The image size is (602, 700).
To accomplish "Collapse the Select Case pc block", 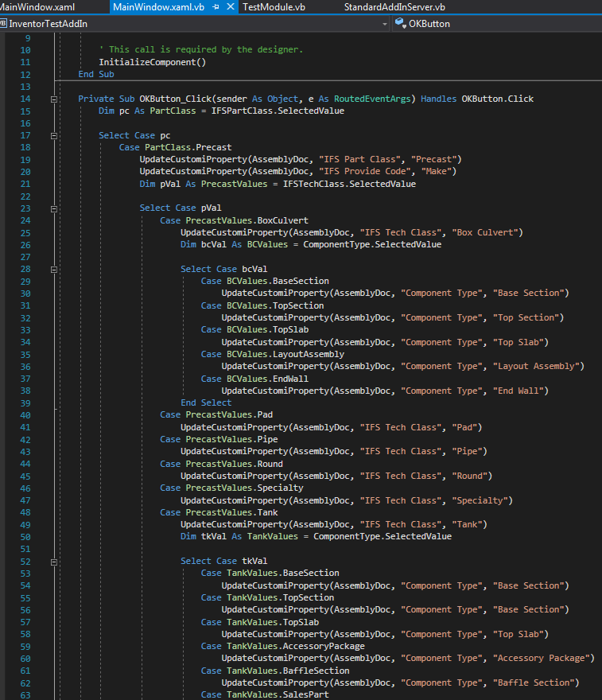I will (x=54, y=135).
